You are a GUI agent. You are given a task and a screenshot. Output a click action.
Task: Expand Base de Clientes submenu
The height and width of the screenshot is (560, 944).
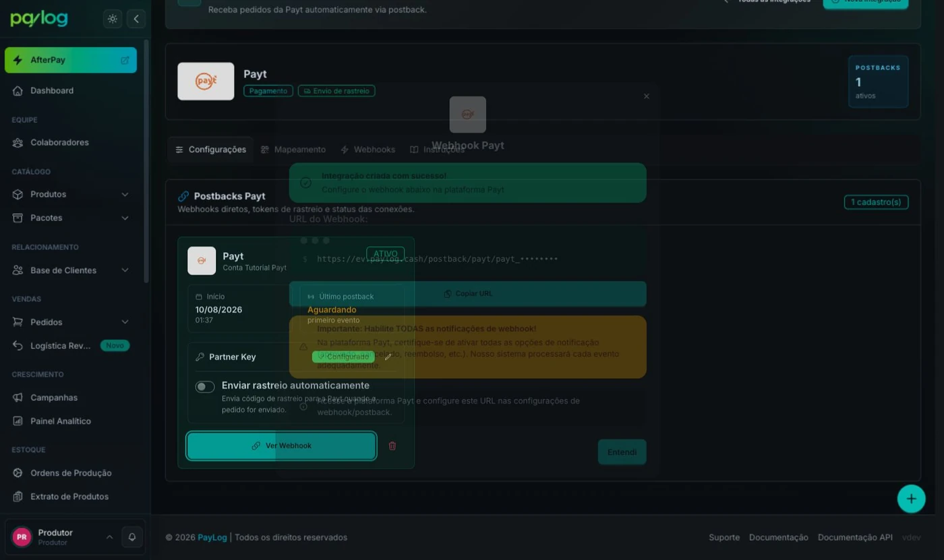pos(125,270)
